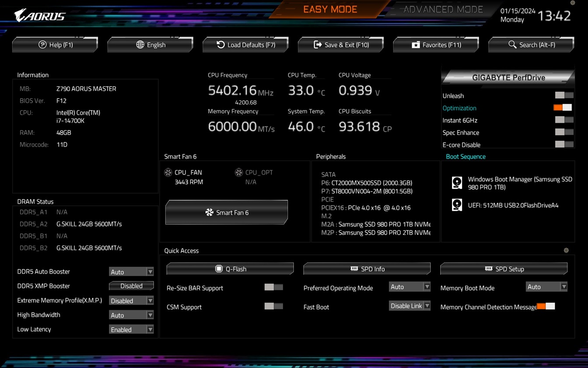Toggle the Unleash switch
Screen dimensions: 588x368
[564, 95]
